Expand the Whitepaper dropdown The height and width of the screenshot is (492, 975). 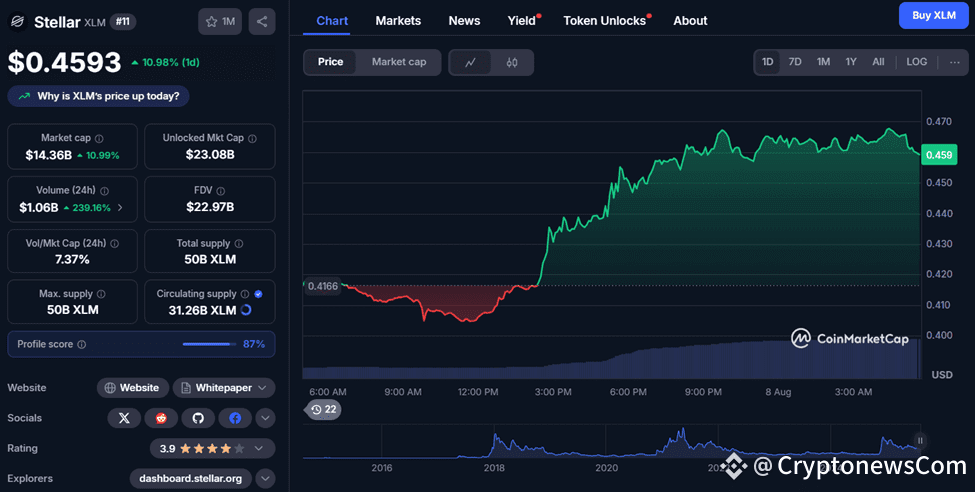[224, 388]
